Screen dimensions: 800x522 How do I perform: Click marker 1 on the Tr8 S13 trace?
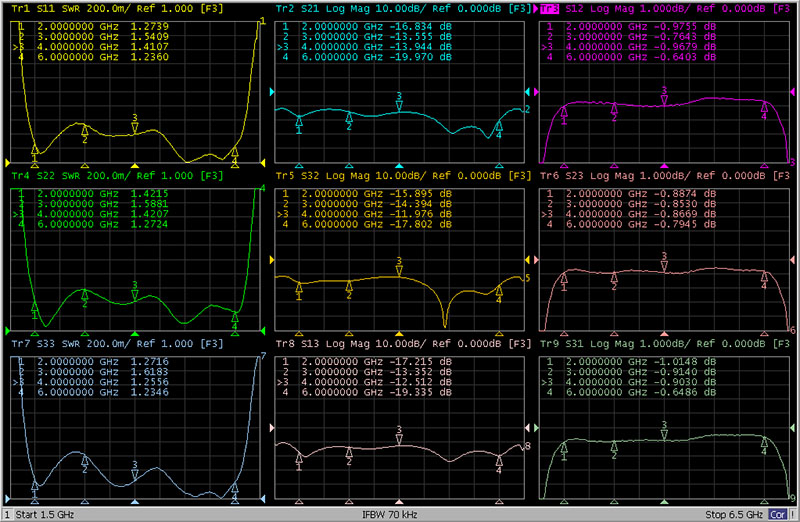click(x=299, y=460)
